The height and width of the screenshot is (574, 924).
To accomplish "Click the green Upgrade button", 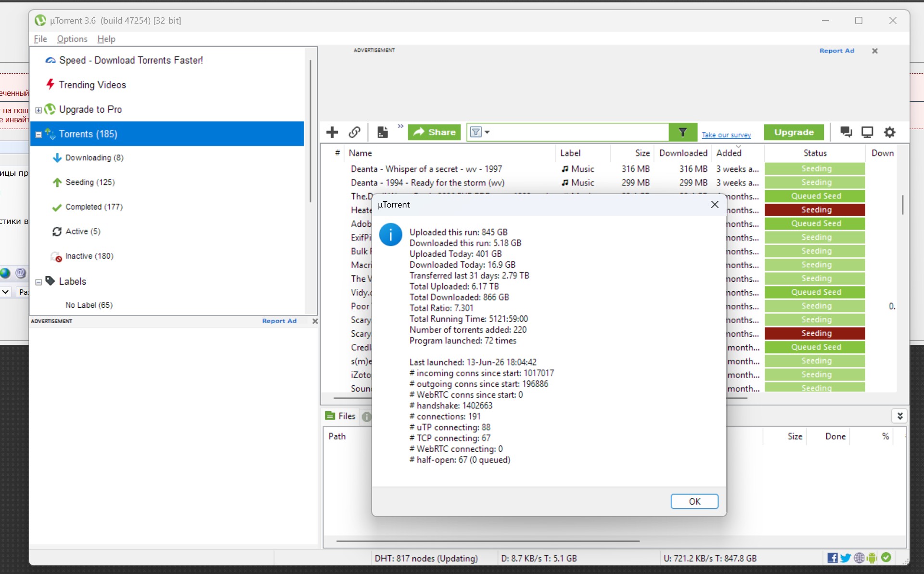I will tap(794, 132).
